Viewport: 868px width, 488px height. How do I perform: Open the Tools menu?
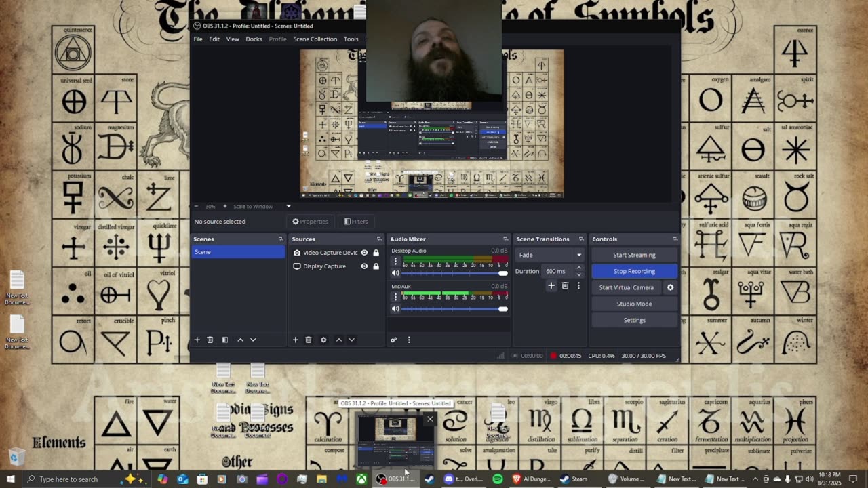351,39
